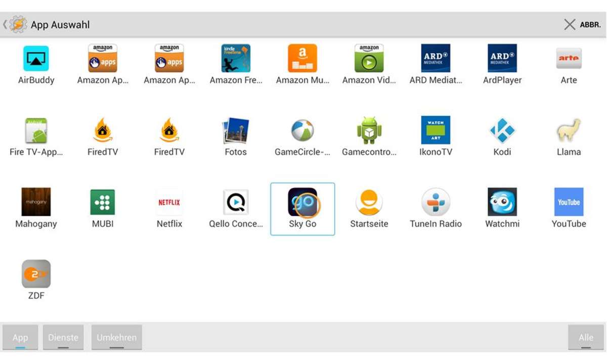607x364 pixels.
Task: Go back via the Tasker gear icon
Action: click(18, 24)
